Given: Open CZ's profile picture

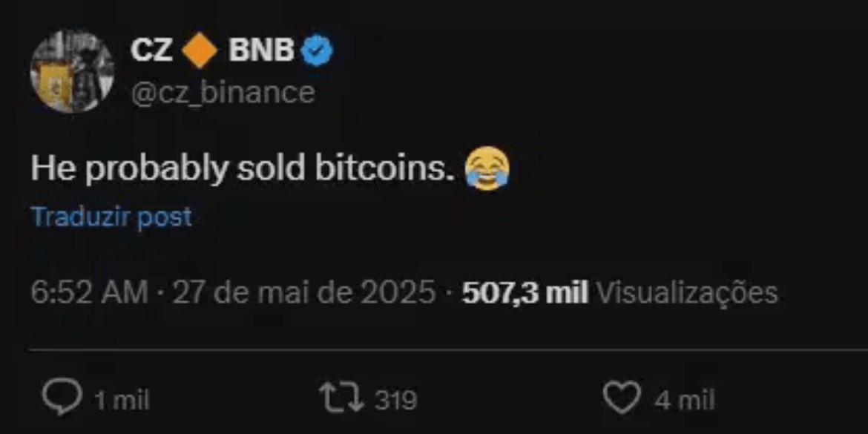Looking at the screenshot, I should coord(72,71).
